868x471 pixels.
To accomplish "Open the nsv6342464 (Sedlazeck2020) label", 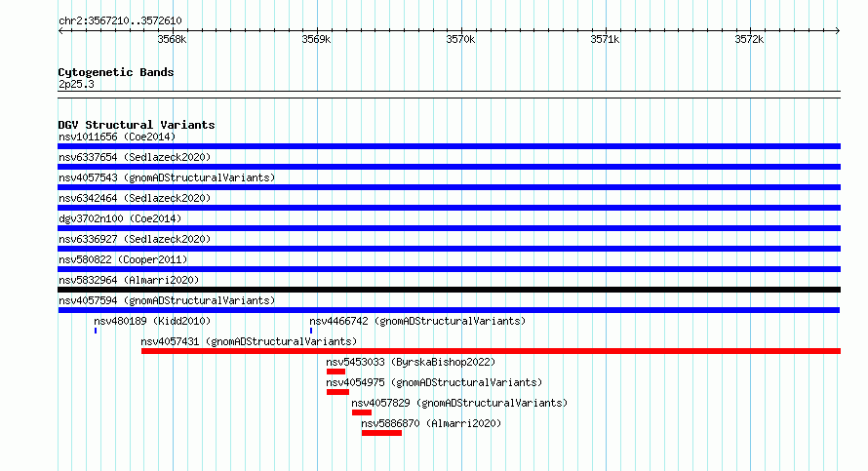I will [x=135, y=198].
